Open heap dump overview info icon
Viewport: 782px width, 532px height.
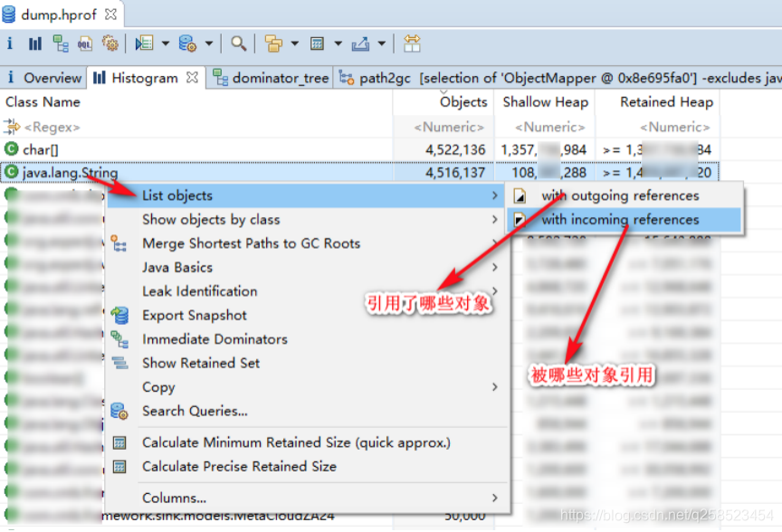[9, 43]
